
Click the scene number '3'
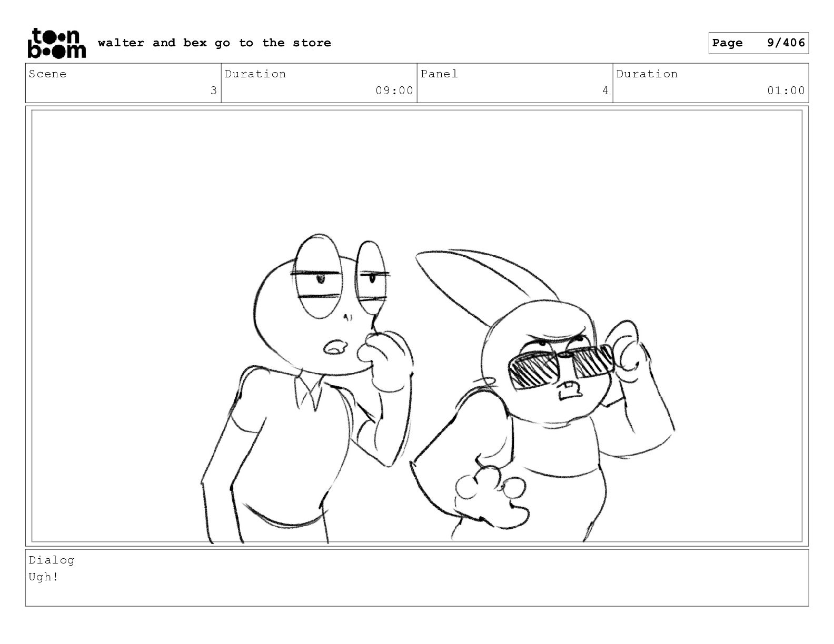[x=213, y=90]
